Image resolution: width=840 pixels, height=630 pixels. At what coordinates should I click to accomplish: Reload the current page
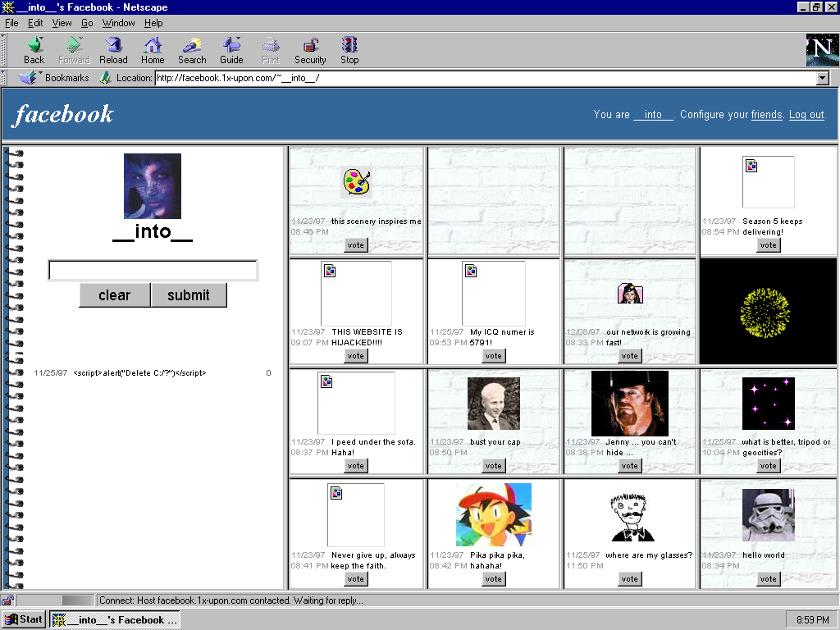[x=113, y=50]
